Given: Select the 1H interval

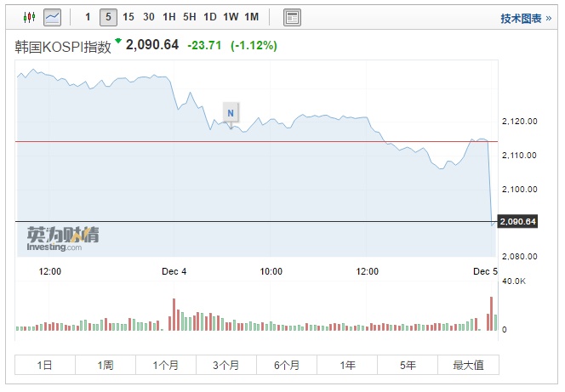Looking at the screenshot, I should click(x=169, y=17).
